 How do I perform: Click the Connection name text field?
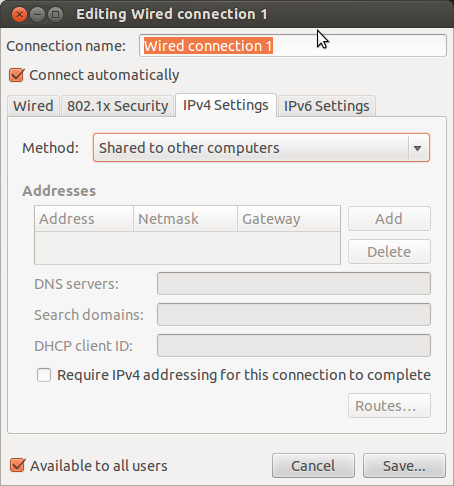pos(293,46)
